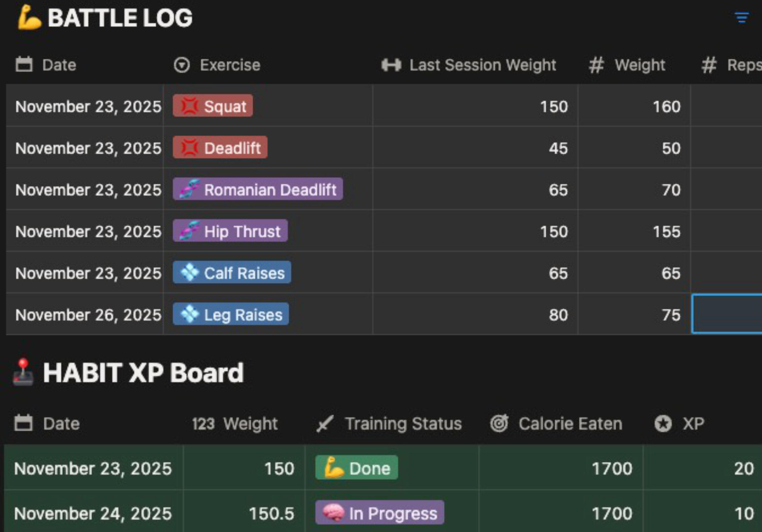Change the In Progress training status
Screen dimensions: 762x532
pyautogui.click(x=379, y=513)
